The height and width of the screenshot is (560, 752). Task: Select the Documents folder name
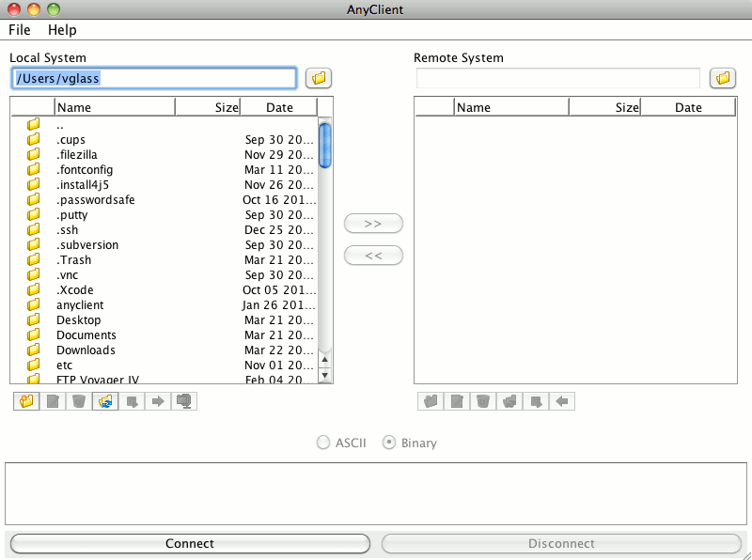pyautogui.click(x=86, y=334)
